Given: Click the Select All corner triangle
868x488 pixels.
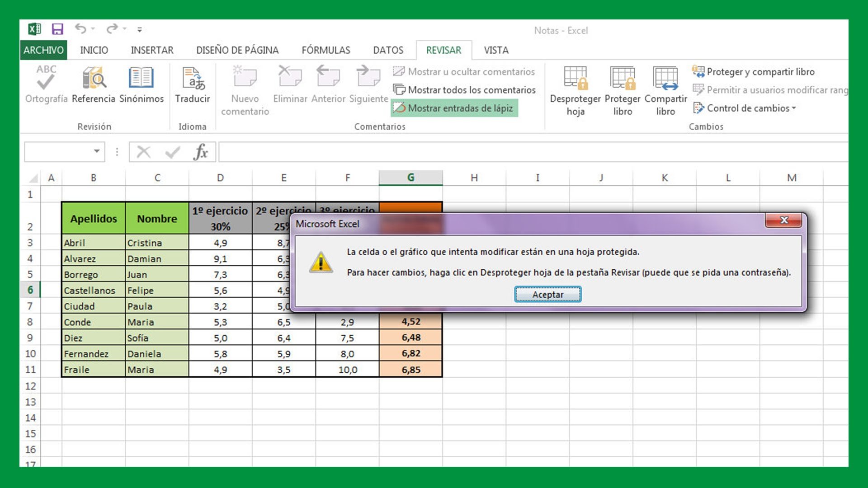Looking at the screenshot, I should (33, 178).
